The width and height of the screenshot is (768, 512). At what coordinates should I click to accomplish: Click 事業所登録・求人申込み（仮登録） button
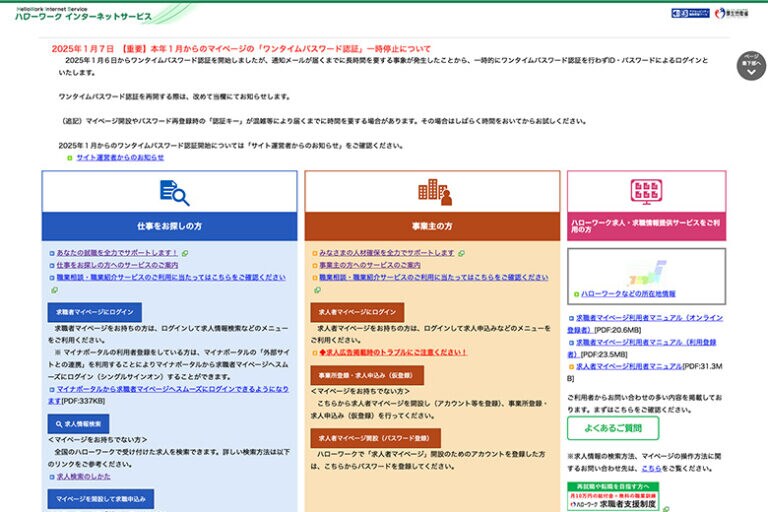(x=367, y=375)
